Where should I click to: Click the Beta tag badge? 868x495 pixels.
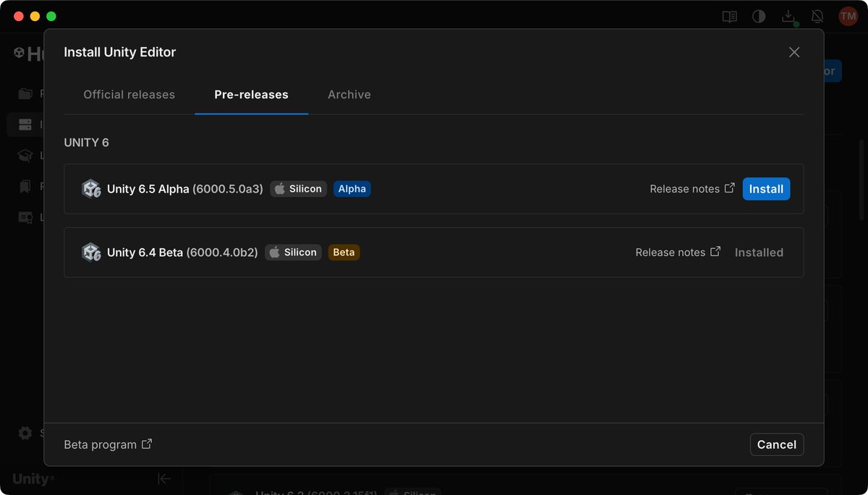(344, 253)
